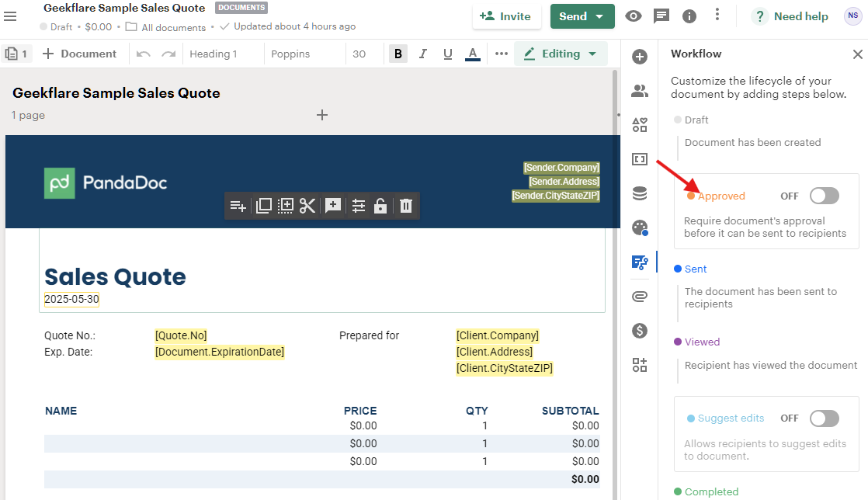Viewport: 868px width, 500px height.
Task: Open the Heading 1 style dropdown
Action: tap(214, 54)
